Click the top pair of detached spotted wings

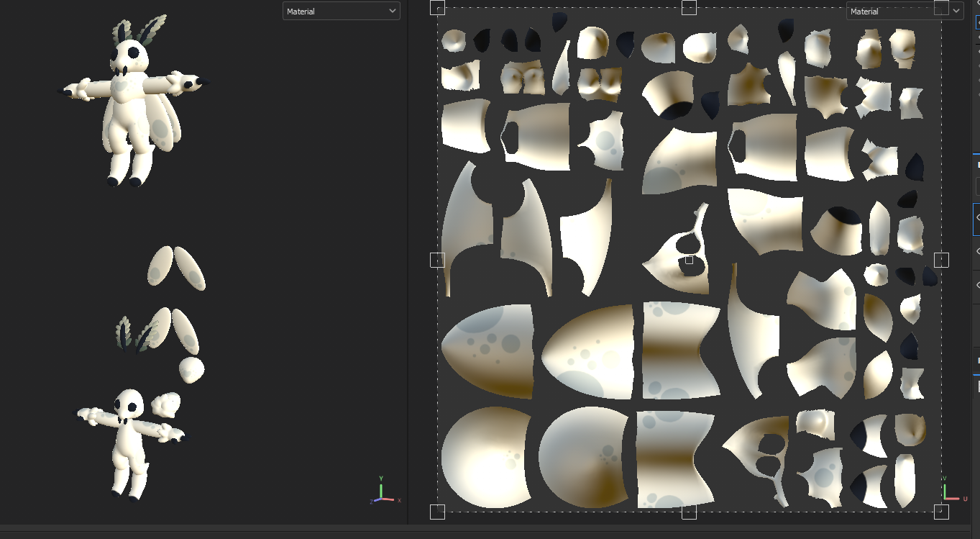point(176,267)
